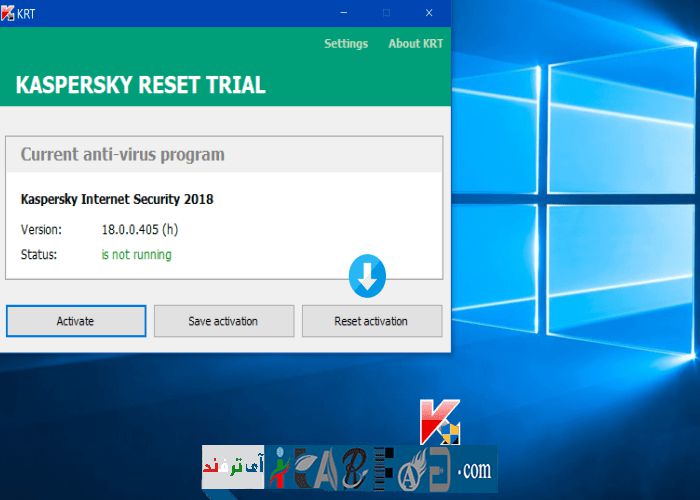Select the Current anti-virus program panel header
Viewport: 700px width, 500px height.
(123, 155)
